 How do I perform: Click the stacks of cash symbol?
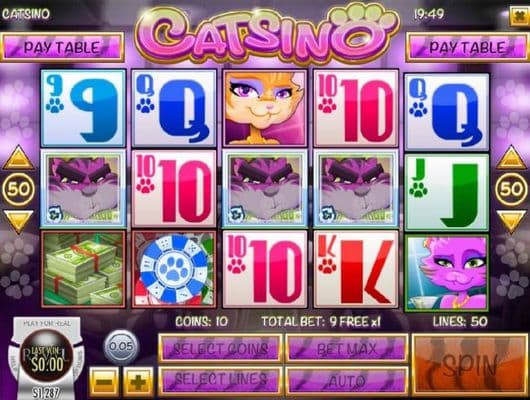(x=83, y=269)
